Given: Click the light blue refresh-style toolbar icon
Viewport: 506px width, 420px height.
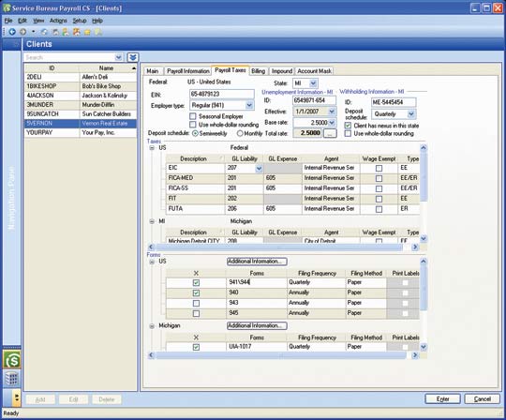Looking at the screenshot, I should click(44, 32).
